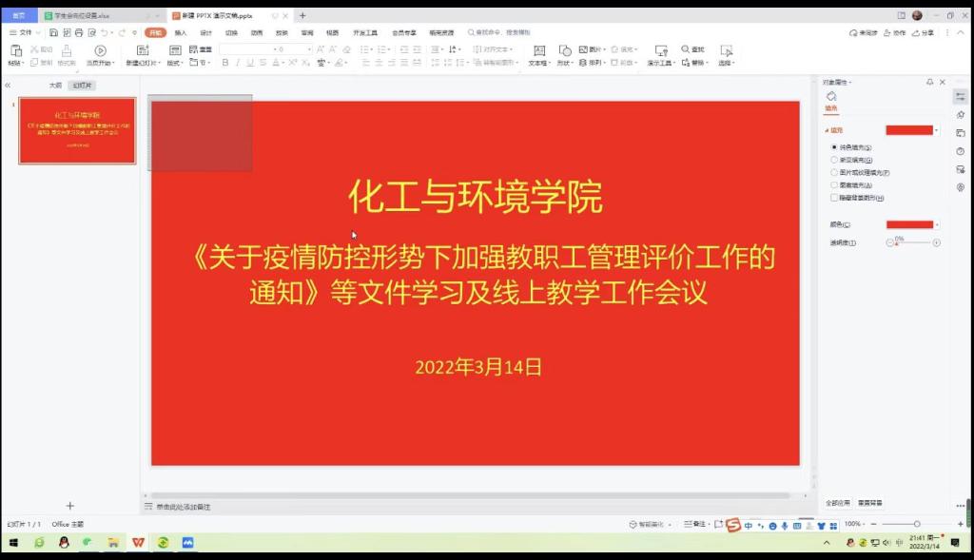This screenshot has height=560, width=974.
Task: Click the 全部应用 (Apply to All) button
Action: pyautogui.click(x=838, y=502)
